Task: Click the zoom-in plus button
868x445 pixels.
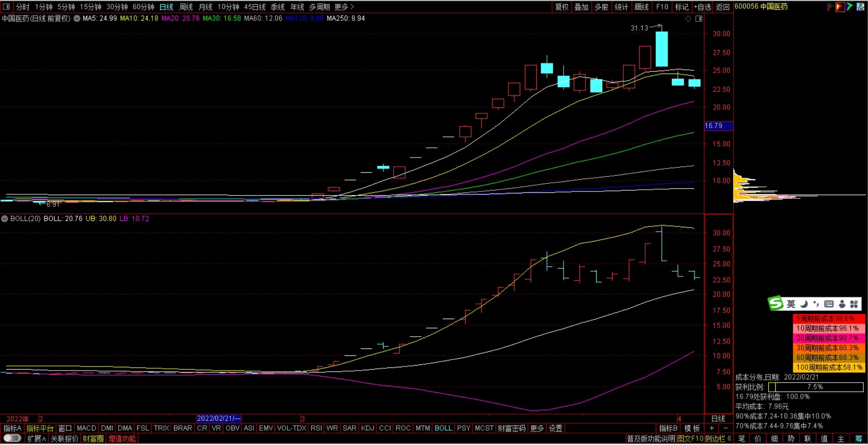Action: pyautogui.click(x=712, y=428)
